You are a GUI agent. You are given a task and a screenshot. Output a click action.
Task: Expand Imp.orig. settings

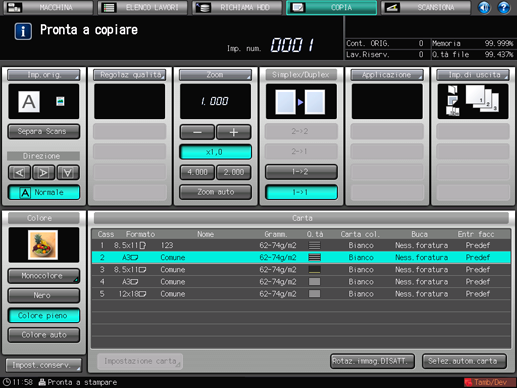[x=44, y=75]
